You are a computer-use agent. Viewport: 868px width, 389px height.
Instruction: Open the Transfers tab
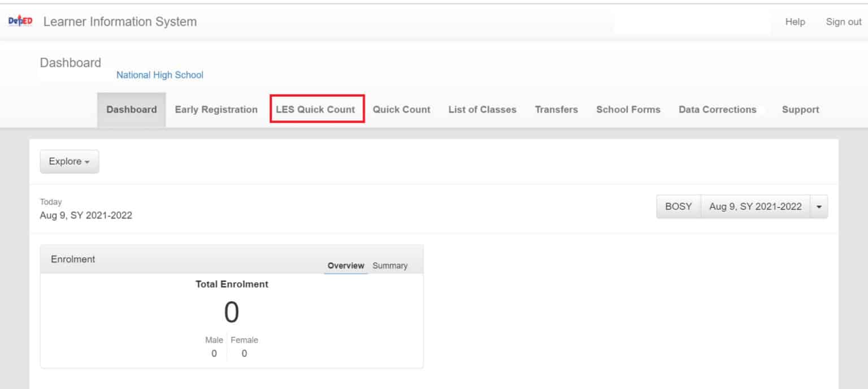coord(556,110)
